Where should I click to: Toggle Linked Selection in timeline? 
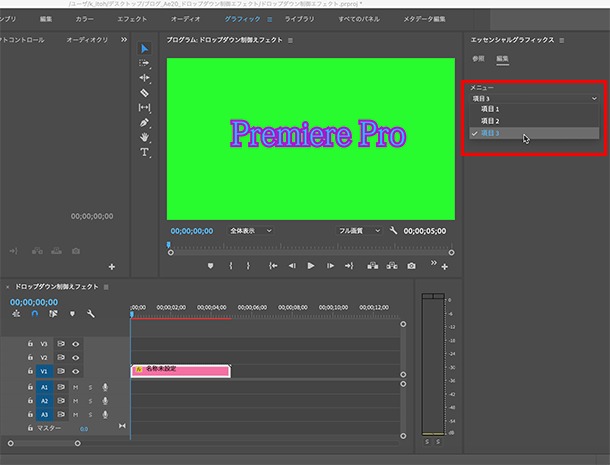click(53, 314)
